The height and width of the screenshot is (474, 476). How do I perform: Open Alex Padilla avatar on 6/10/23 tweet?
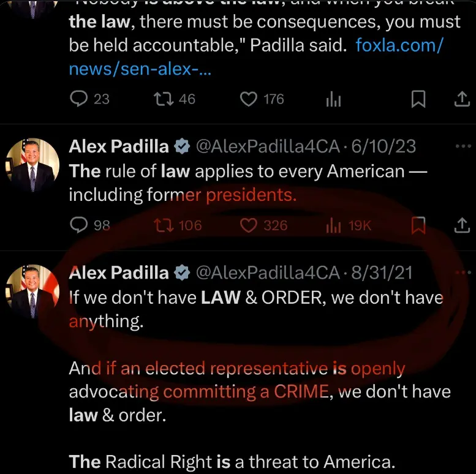pyautogui.click(x=32, y=165)
